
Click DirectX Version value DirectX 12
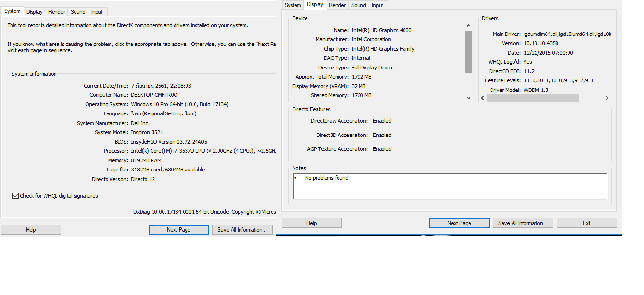[x=143, y=179]
